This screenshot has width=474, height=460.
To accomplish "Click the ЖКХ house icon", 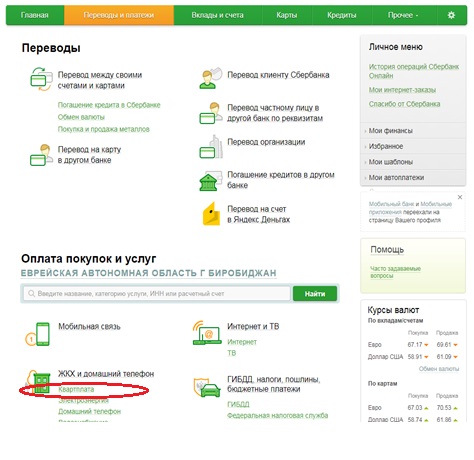I will tap(38, 383).
